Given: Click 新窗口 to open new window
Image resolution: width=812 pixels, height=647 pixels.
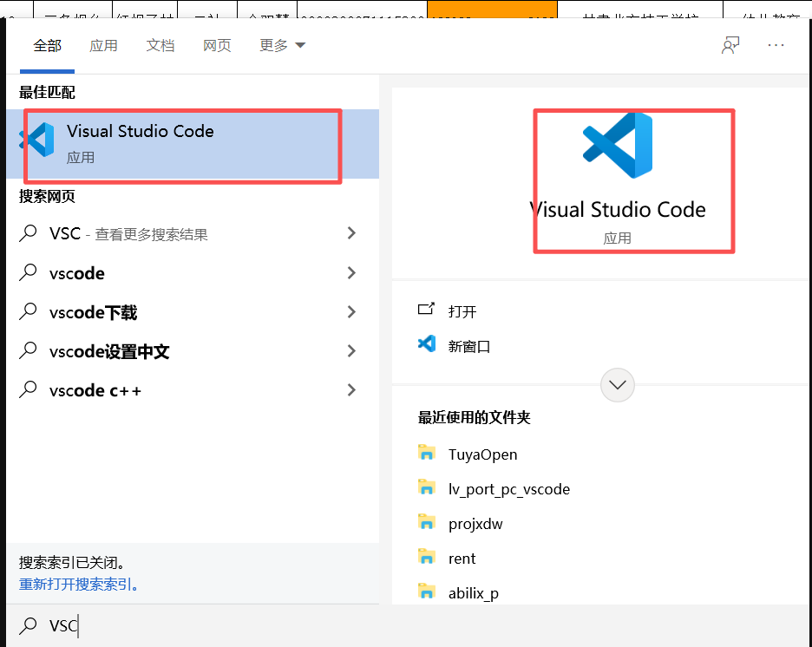Looking at the screenshot, I should coord(469,346).
